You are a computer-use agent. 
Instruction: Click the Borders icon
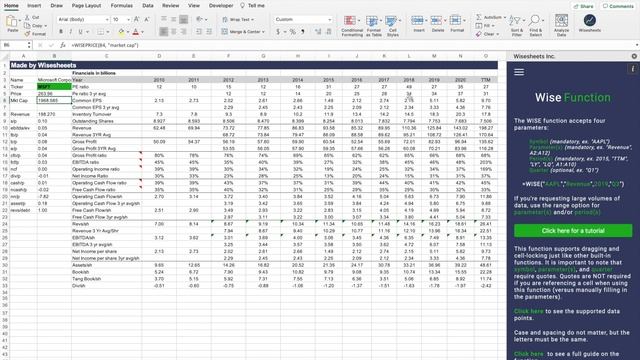click(x=100, y=32)
